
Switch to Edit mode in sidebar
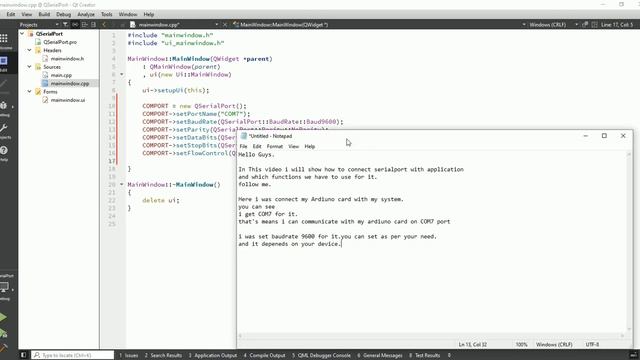click(x=4, y=61)
